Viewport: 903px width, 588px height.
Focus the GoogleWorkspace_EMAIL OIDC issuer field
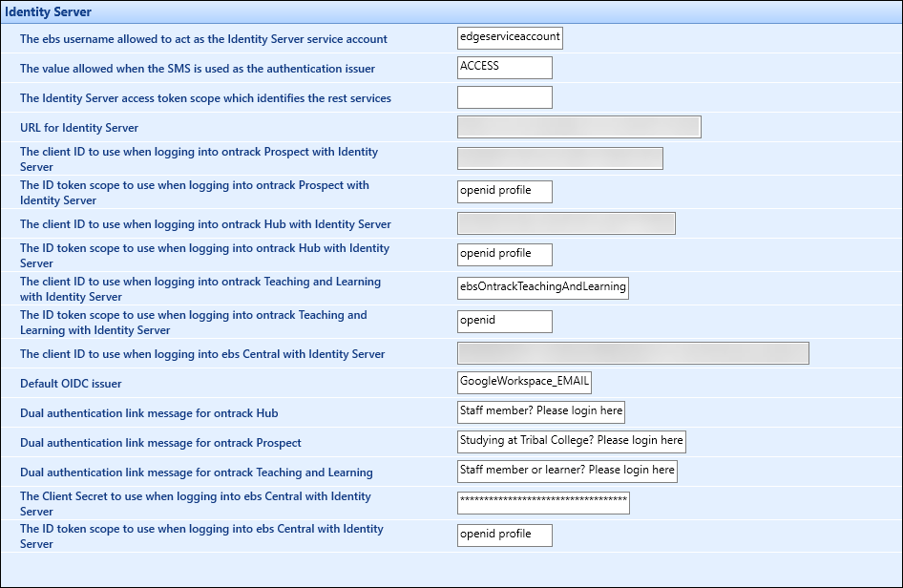[x=524, y=383]
